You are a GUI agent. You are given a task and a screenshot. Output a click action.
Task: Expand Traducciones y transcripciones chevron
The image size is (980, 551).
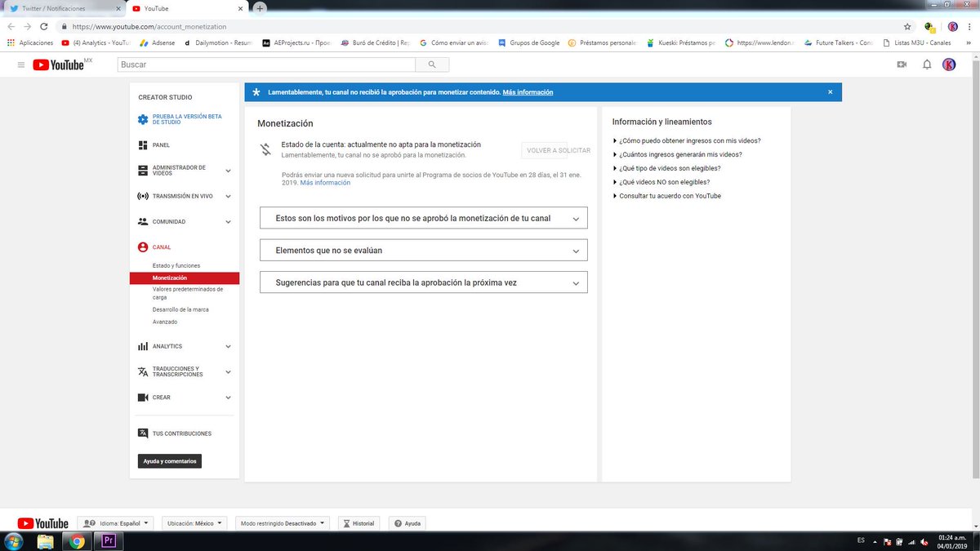tap(228, 371)
